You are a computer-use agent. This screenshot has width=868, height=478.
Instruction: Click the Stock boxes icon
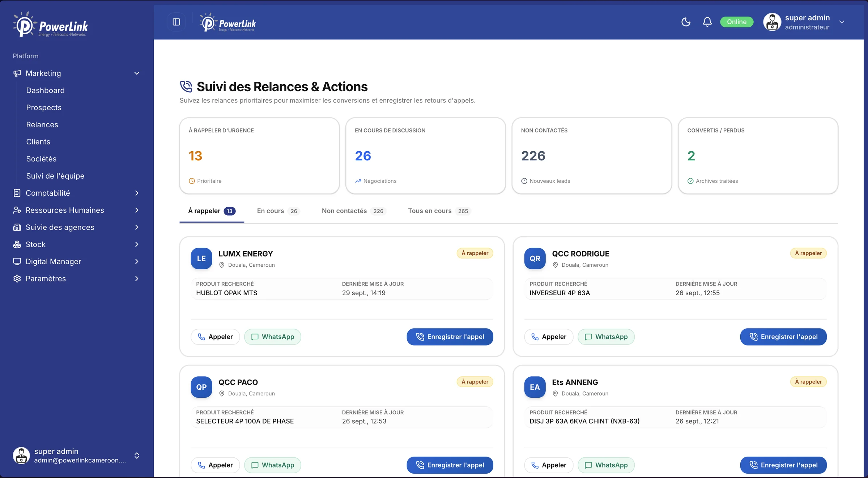[x=17, y=245]
